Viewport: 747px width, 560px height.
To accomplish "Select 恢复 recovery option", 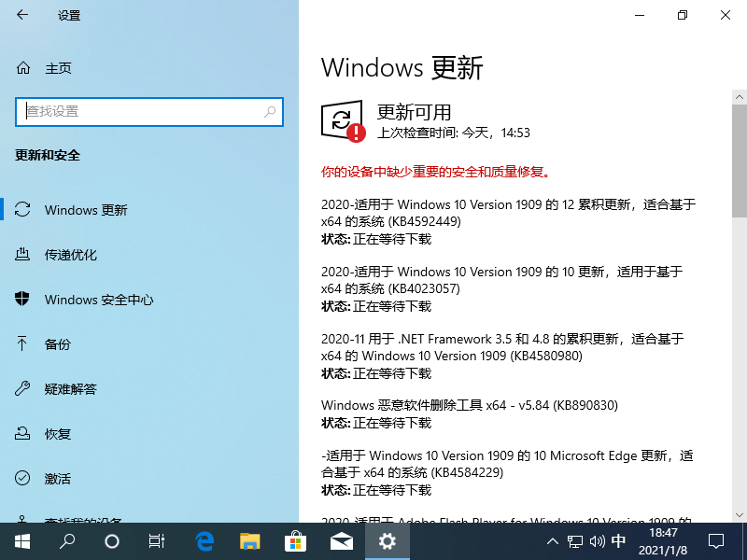I will click(58, 434).
